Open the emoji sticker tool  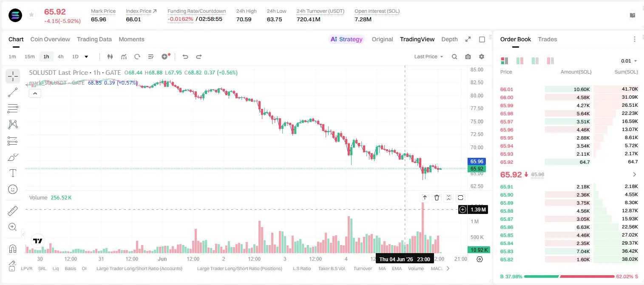click(13, 189)
